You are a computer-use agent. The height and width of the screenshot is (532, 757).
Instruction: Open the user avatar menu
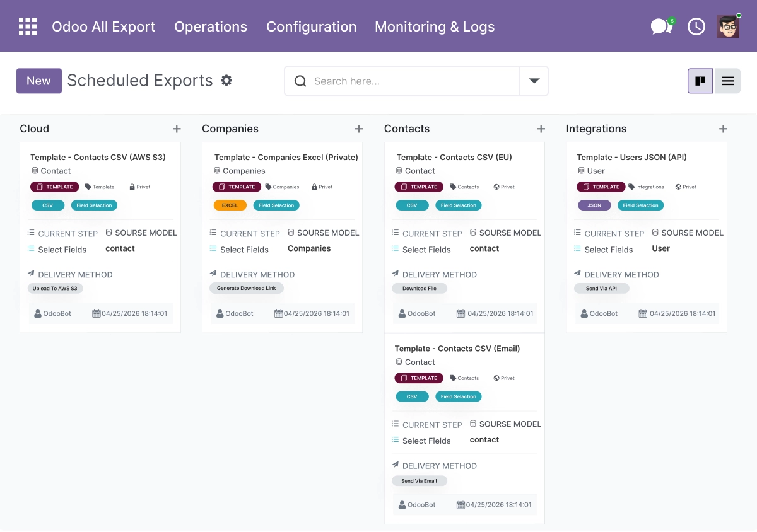click(728, 26)
